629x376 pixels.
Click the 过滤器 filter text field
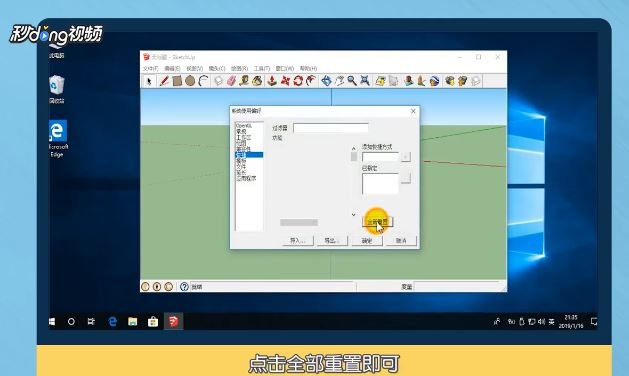tap(331, 128)
